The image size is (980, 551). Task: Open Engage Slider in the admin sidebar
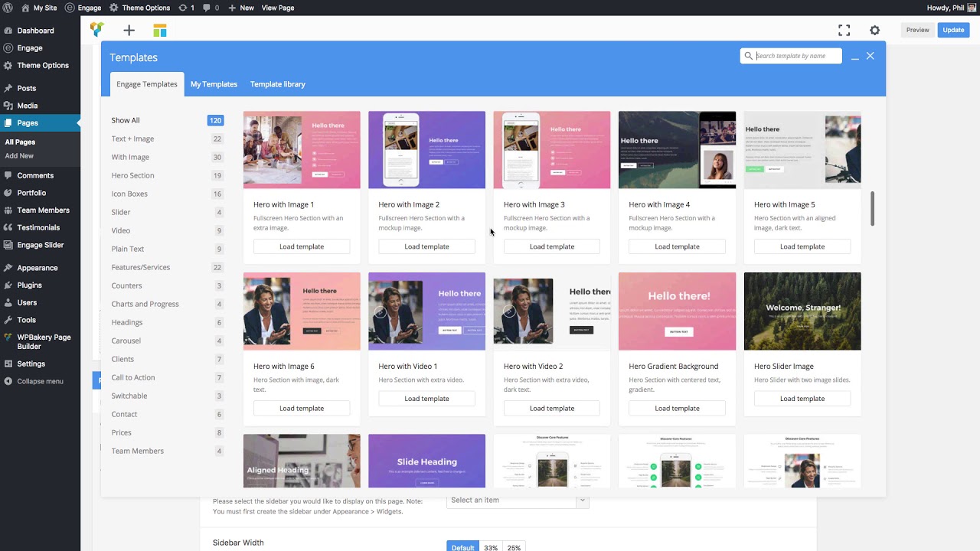click(x=40, y=245)
